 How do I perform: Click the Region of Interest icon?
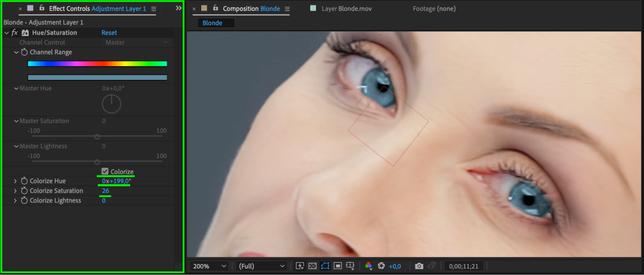click(x=338, y=266)
